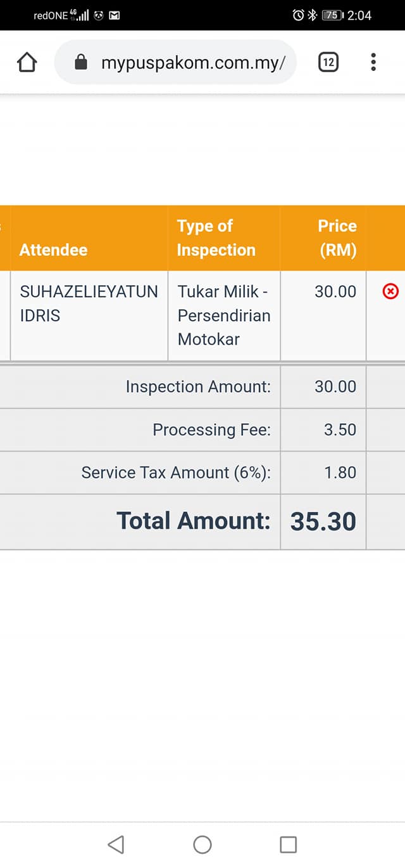Image resolution: width=405 pixels, height=868 pixels.
Task: Tap the battery indicator in status bar
Action: tap(333, 15)
